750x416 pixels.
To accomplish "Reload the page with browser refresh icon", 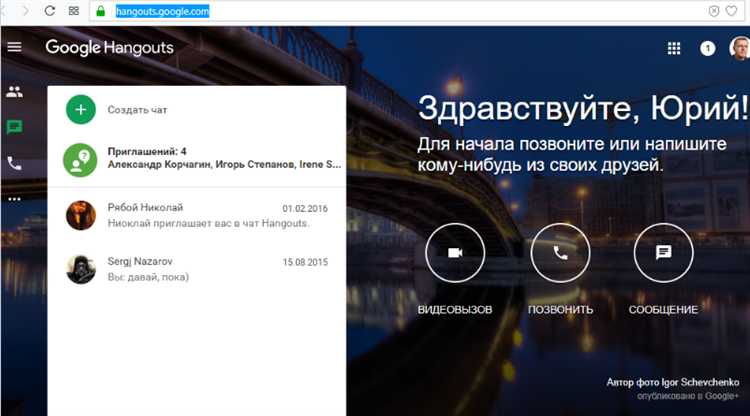I will coord(48,11).
